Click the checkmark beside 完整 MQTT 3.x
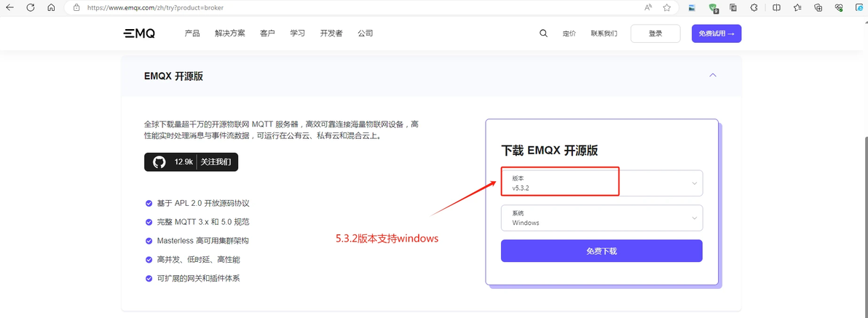Screen dimensions: 868x318 click(149, 223)
